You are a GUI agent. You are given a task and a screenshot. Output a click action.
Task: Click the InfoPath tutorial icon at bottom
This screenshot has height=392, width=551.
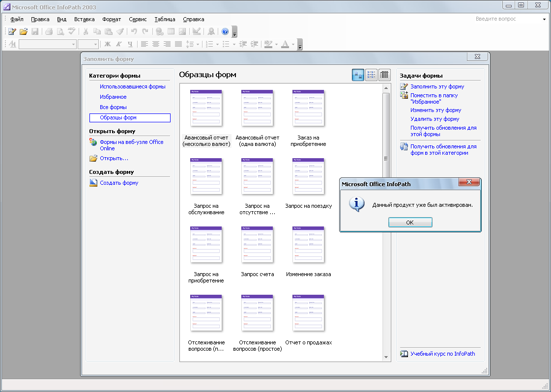[404, 354]
